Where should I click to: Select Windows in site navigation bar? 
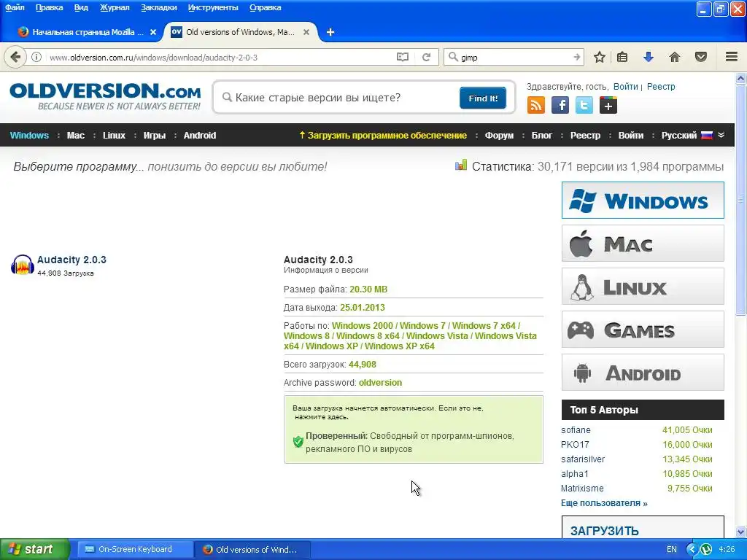pyautogui.click(x=29, y=135)
